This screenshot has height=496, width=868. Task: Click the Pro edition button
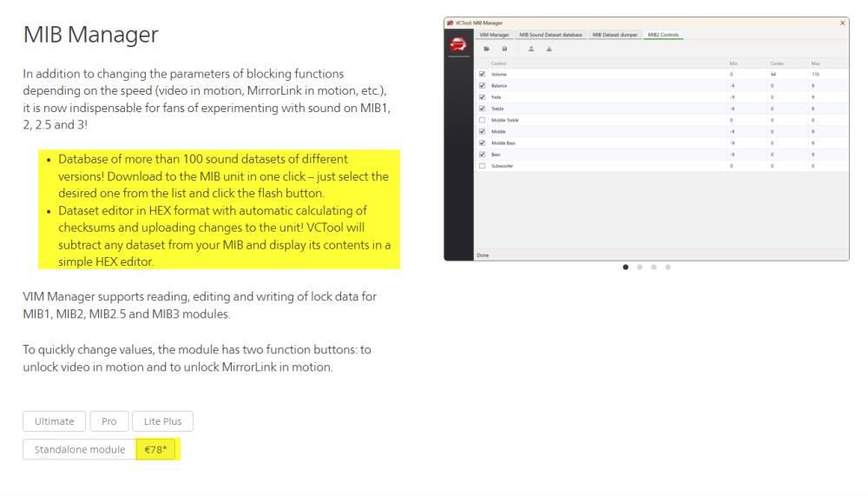pyautogui.click(x=109, y=421)
